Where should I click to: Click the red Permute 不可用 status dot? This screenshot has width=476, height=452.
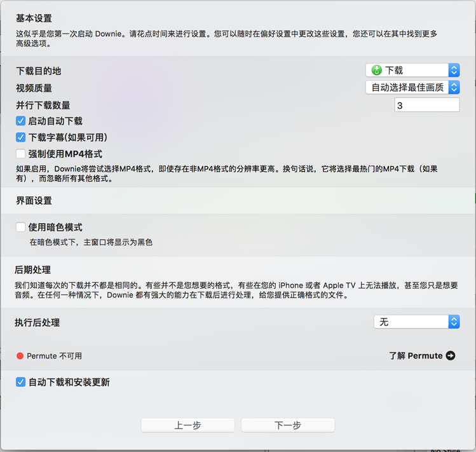[20, 356]
